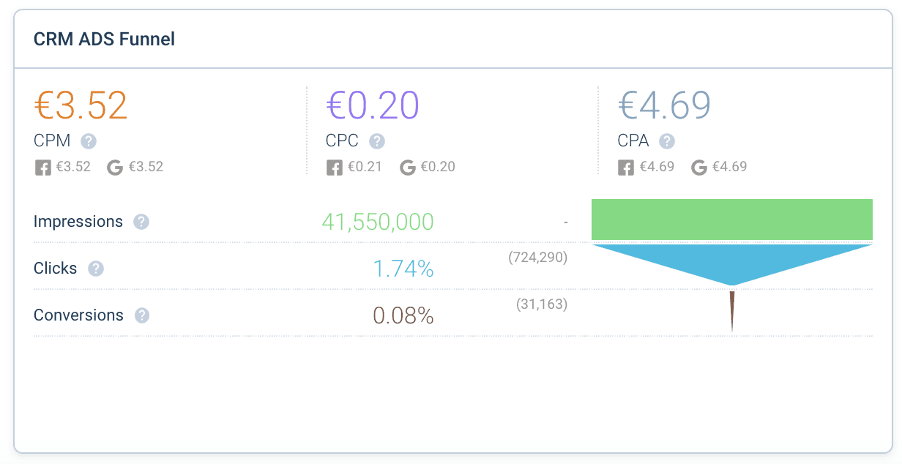Viewport: 902px width, 464px height.
Task: Click the Google icon under CPC
Action: 408,167
